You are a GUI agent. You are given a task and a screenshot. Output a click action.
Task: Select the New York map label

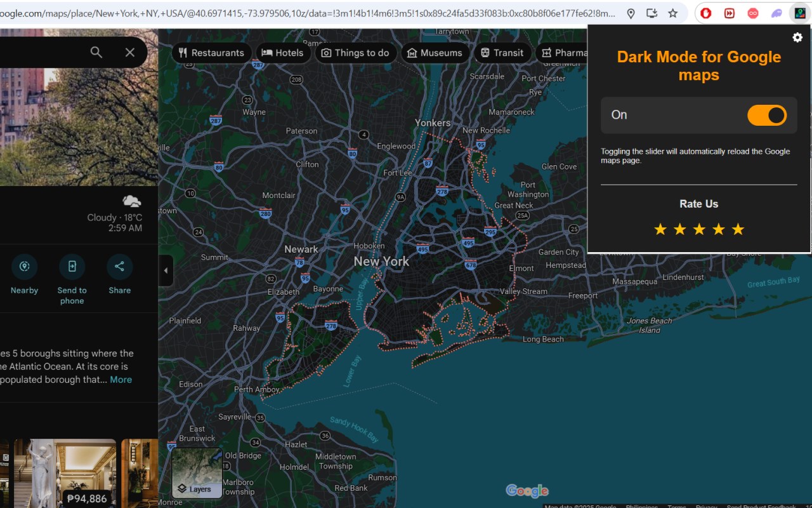point(381,262)
